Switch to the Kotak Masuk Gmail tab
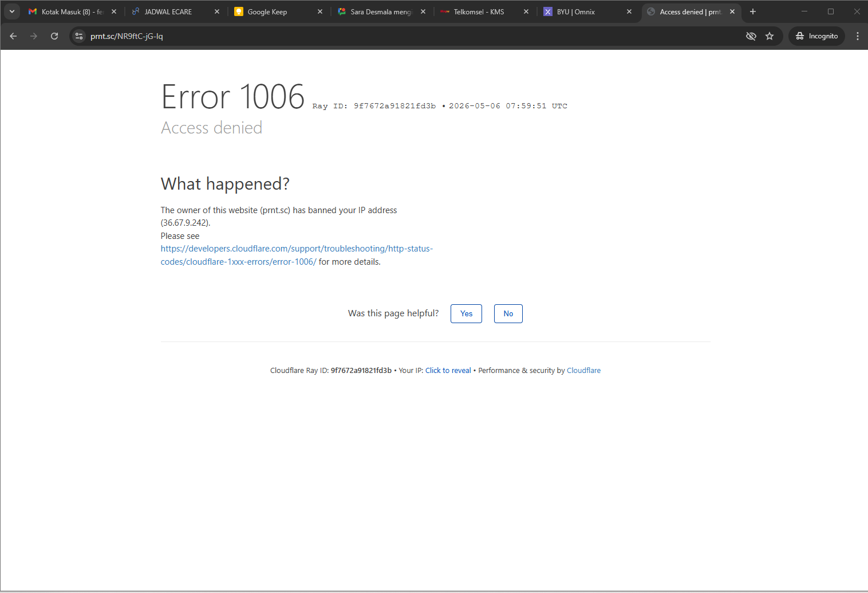Viewport: 868px width, 593px height. (x=72, y=11)
